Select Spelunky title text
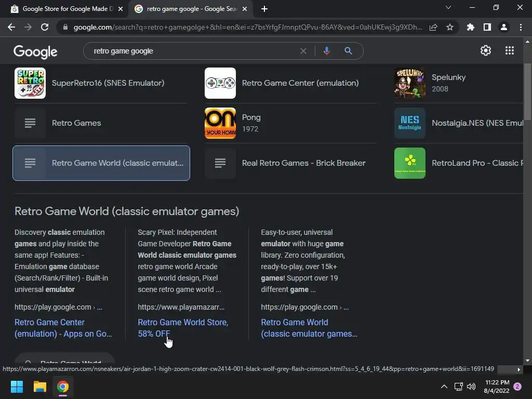Viewport: 532px width, 399px height. [x=448, y=77]
